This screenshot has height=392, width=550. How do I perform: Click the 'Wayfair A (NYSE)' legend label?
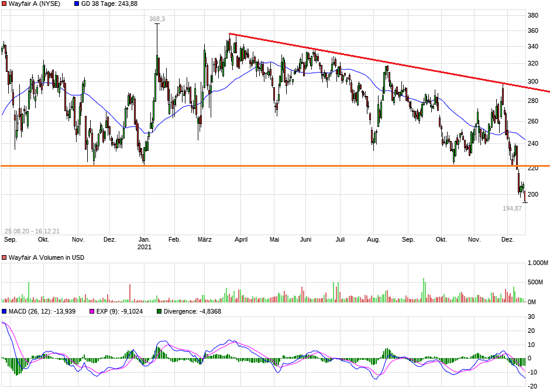tap(35, 4)
